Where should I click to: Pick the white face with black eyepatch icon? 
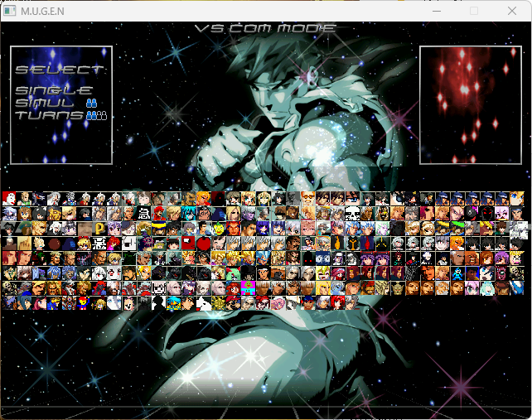129,244
